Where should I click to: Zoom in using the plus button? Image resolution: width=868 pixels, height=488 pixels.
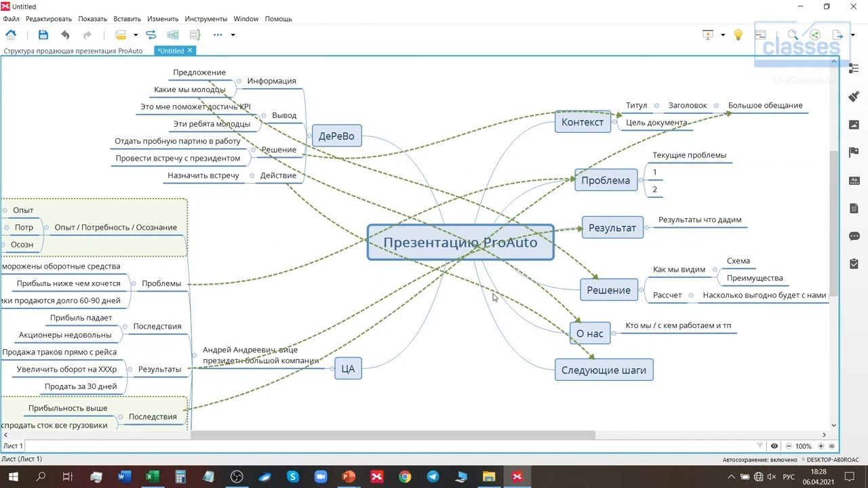(x=821, y=446)
